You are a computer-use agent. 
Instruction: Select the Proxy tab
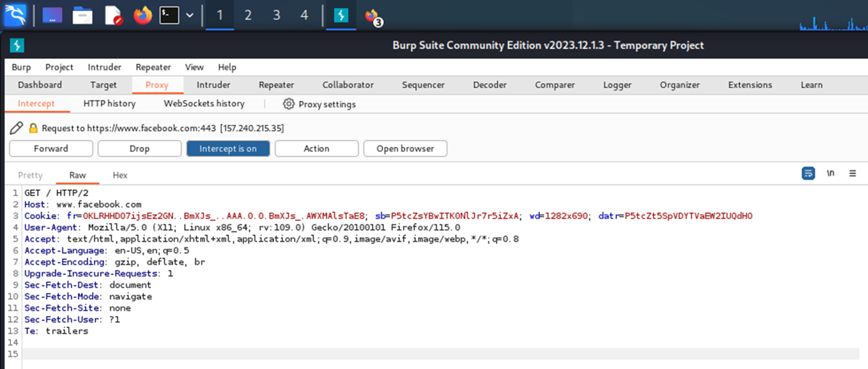point(157,85)
